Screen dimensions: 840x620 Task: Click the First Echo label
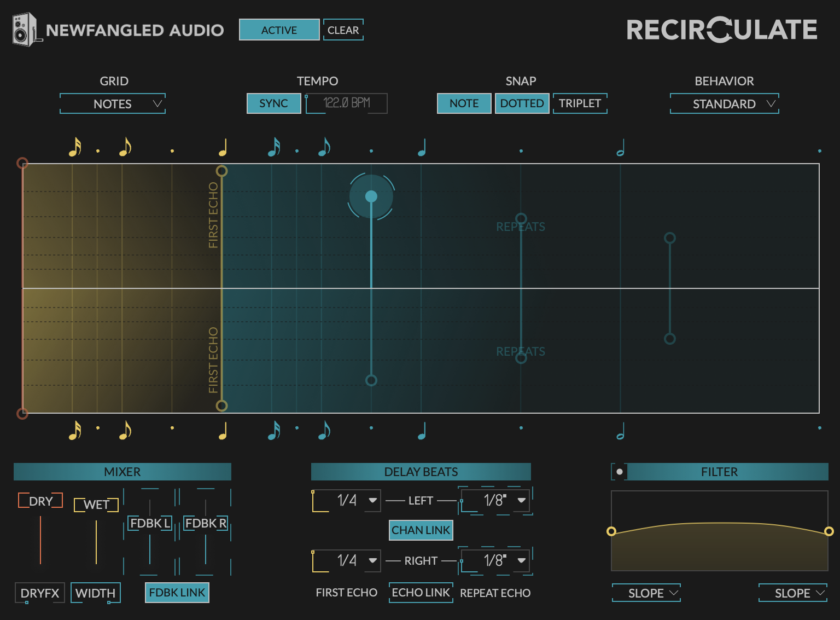click(x=347, y=593)
